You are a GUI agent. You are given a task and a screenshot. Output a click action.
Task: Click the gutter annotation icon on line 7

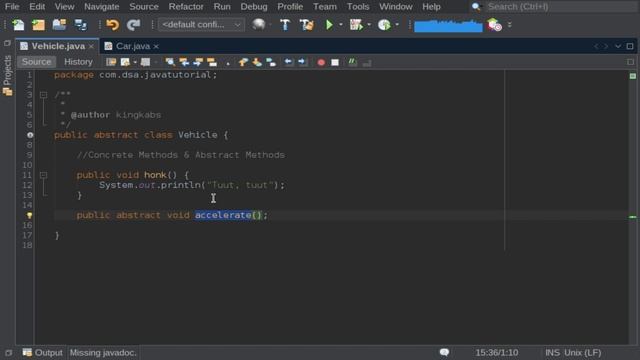click(x=30, y=135)
